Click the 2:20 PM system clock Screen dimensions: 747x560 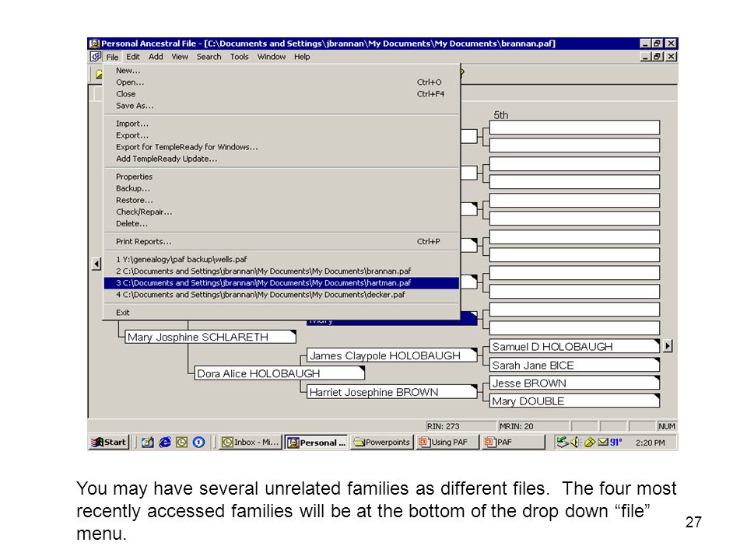[x=651, y=443]
